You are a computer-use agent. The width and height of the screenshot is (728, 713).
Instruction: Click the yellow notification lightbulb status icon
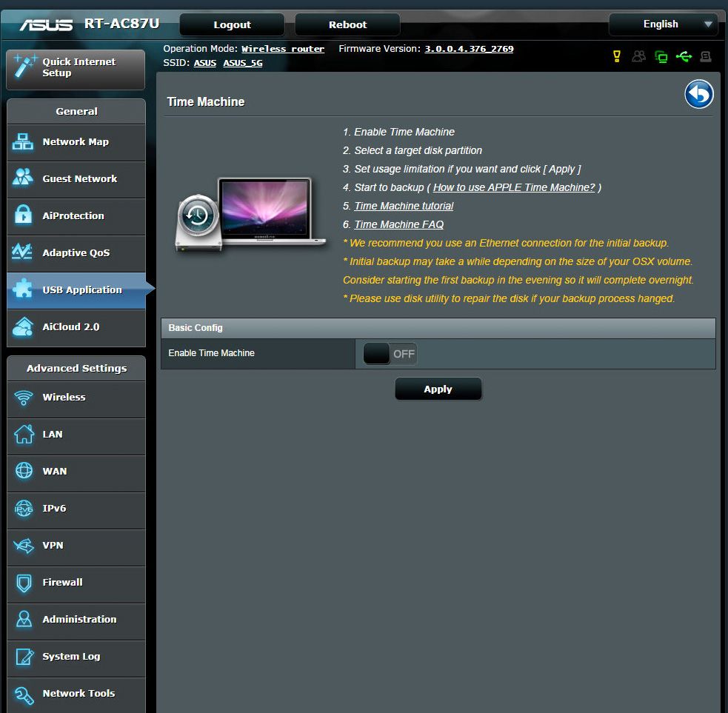click(x=616, y=56)
